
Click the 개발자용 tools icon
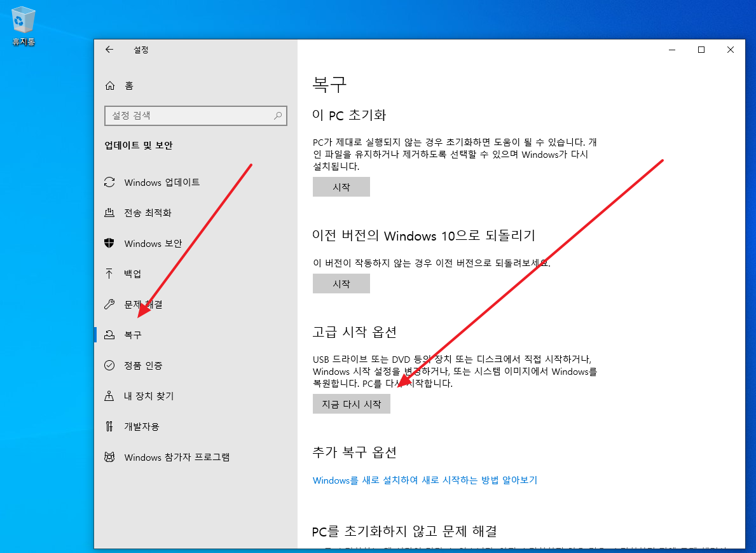coord(109,426)
